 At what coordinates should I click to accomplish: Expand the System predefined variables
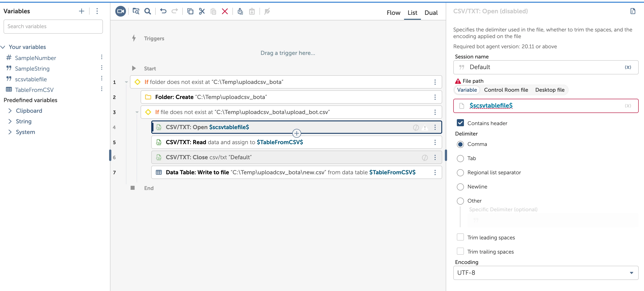click(10, 132)
